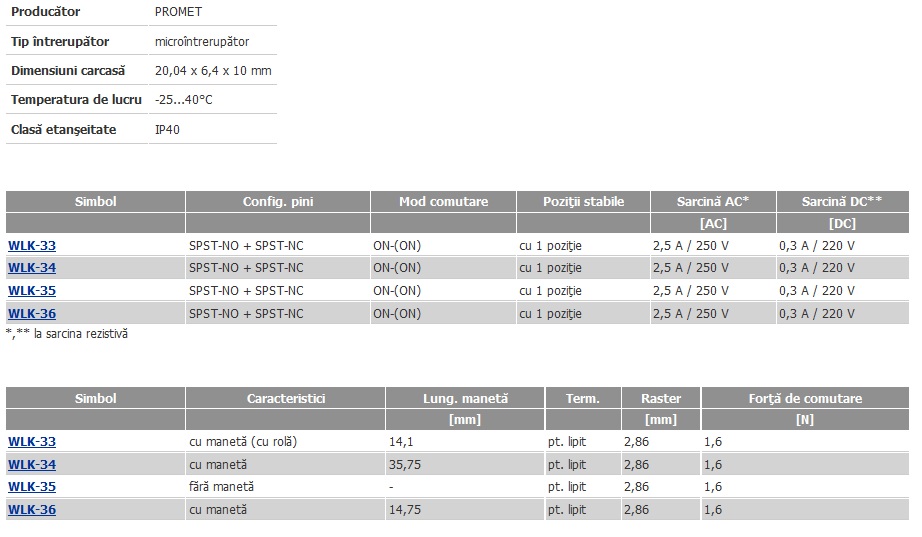Open WLK-34 link in the upper table

(32, 268)
